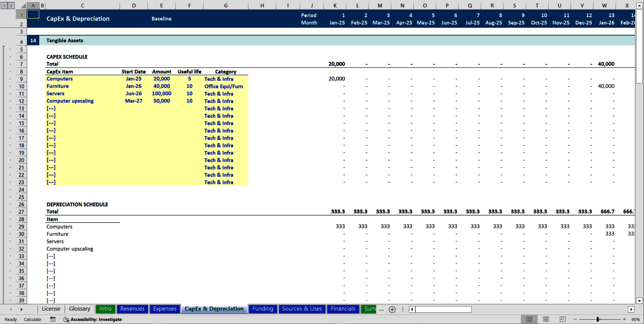Click the right sheet navigation arrow
The height and width of the screenshot is (324, 644).
click(x=21, y=310)
